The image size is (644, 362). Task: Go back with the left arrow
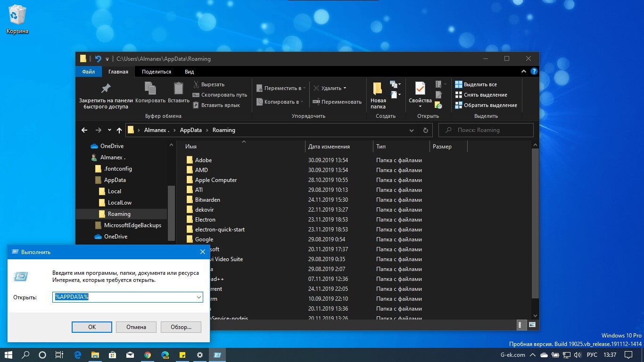tap(84, 130)
